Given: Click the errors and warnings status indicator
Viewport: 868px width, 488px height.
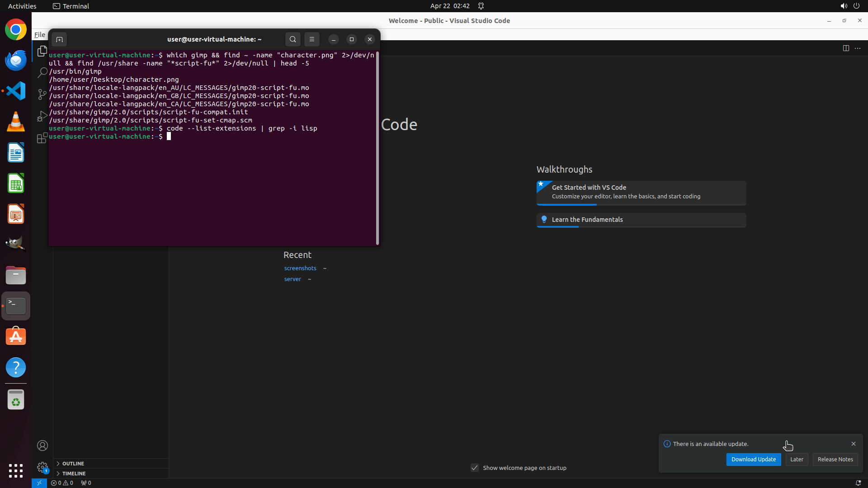Looking at the screenshot, I should [x=62, y=483].
